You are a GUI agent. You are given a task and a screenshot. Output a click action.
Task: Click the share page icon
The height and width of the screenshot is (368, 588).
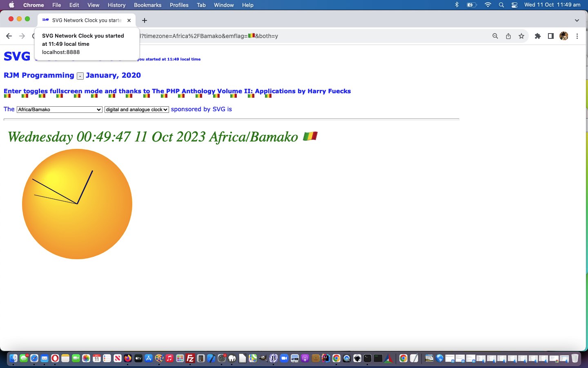[x=508, y=36]
